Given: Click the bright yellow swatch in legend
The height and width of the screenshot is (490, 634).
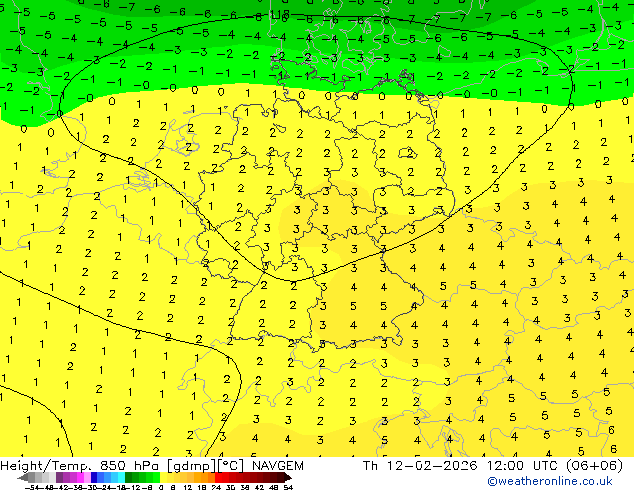Looking at the screenshot, I should click(x=163, y=477).
